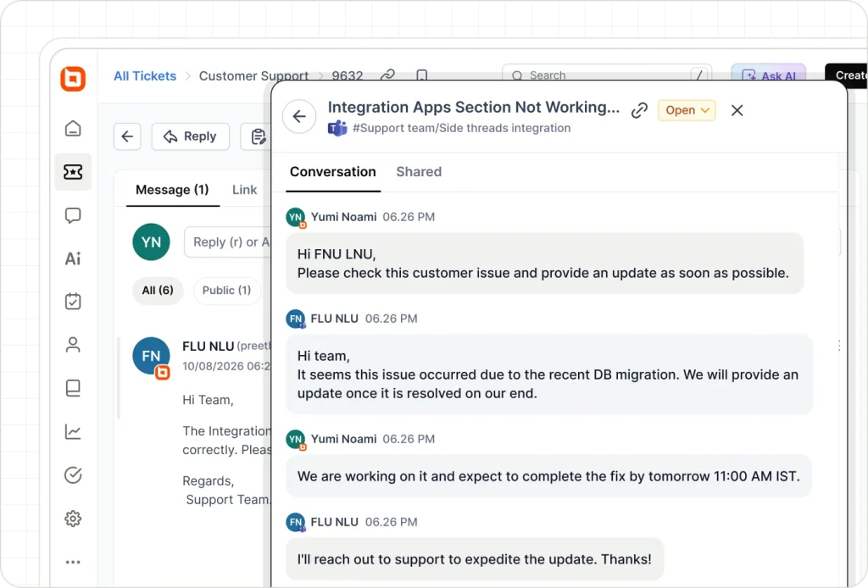The height and width of the screenshot is (588, 868).
Task: Click the Microsoft Teams icon under thread title
Action: click(x=337, y=128)
